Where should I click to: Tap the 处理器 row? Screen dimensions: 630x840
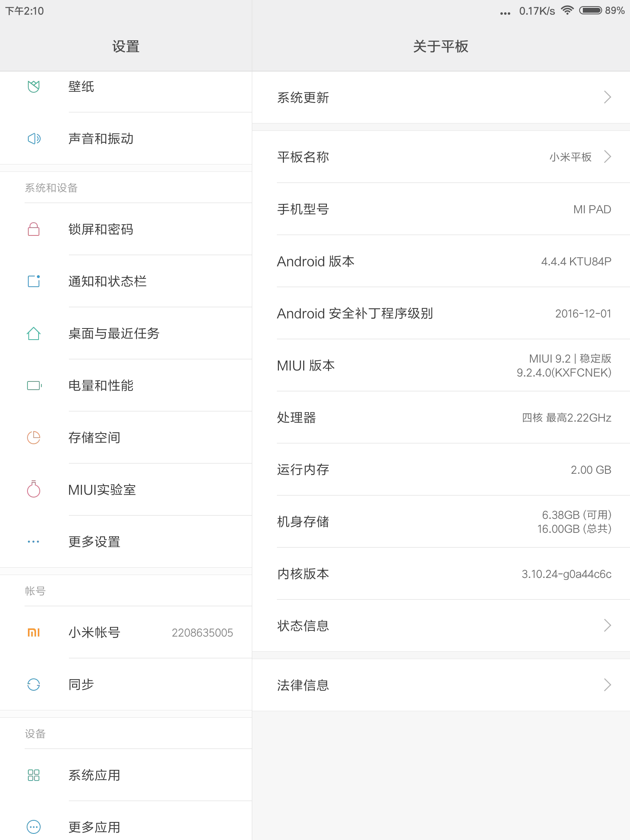pos(441,417)
